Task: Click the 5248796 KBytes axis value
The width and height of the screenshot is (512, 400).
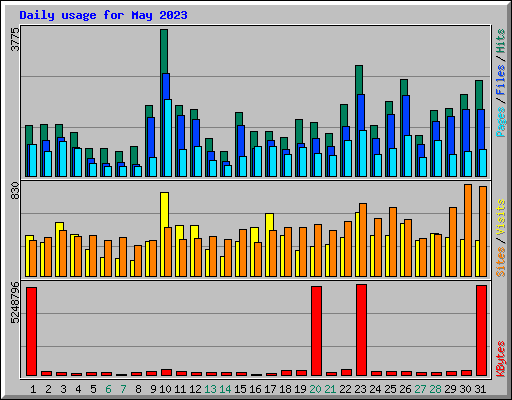Action: point(16,303)
